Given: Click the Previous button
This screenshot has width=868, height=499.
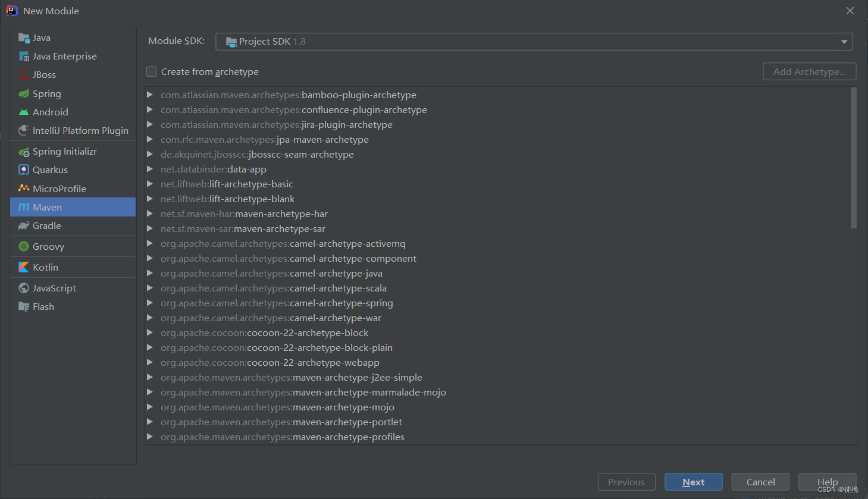Looking at the screenshot, I should tap(626, 482).
